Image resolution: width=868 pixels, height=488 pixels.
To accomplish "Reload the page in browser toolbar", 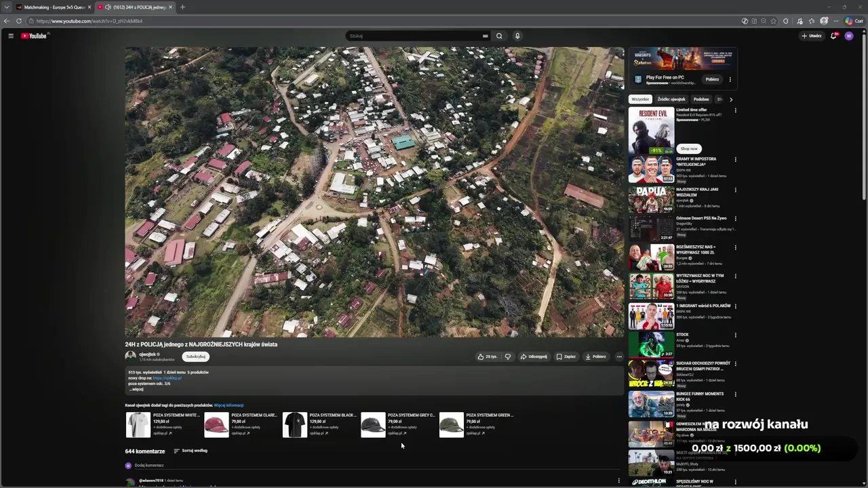I will click(18, 21).
